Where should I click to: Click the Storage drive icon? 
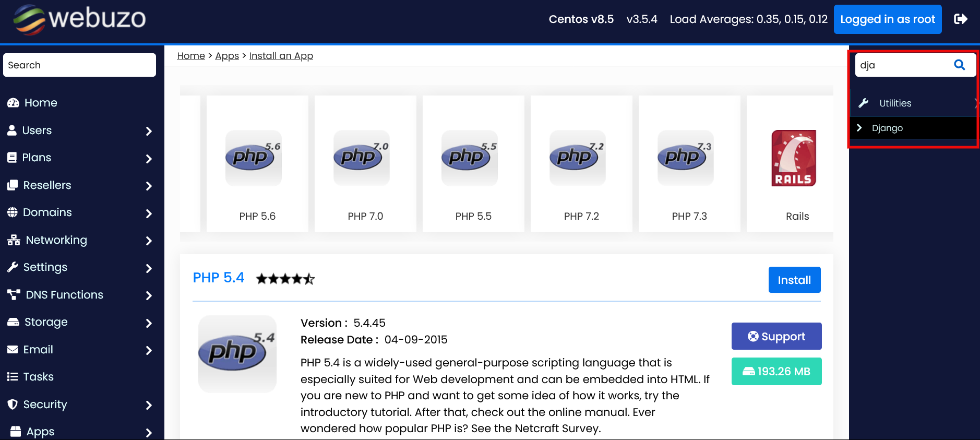[x=13, y=322]
